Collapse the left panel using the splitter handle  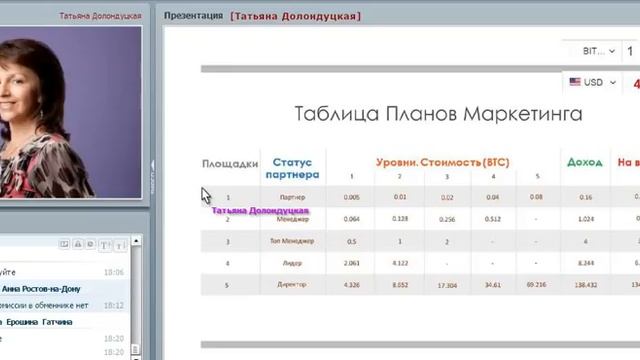coord(153,177)
